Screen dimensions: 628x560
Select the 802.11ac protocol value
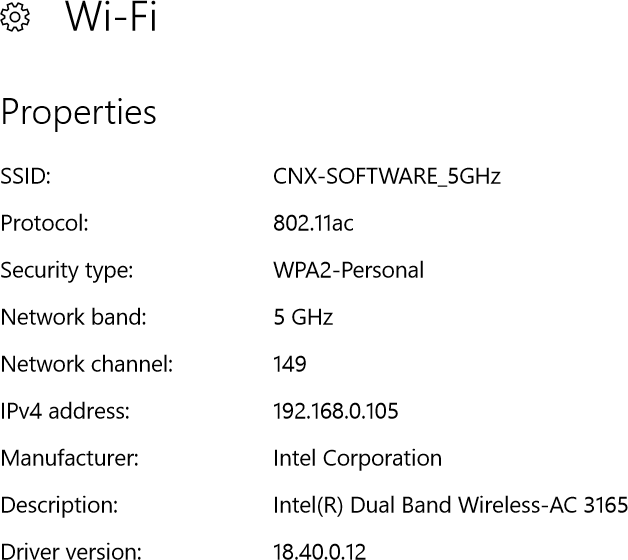pyautogui.click(x=314, y=223)
